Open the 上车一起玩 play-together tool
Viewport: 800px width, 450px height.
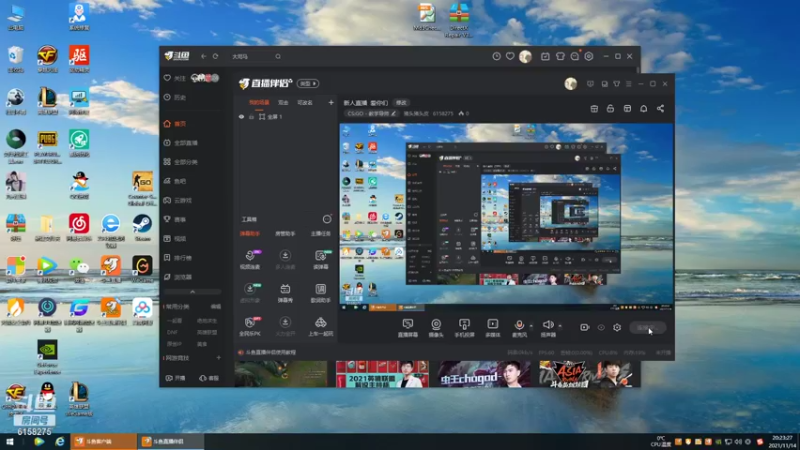pyautogui.click(x=320, y=327)
